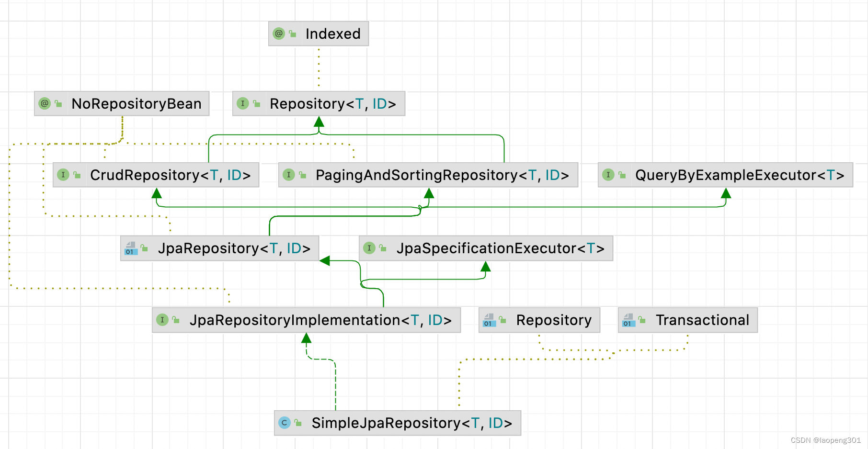The image size is (868, 449).
Task: Click the interface icon beside CrudRepository
Action: [63, 175]
